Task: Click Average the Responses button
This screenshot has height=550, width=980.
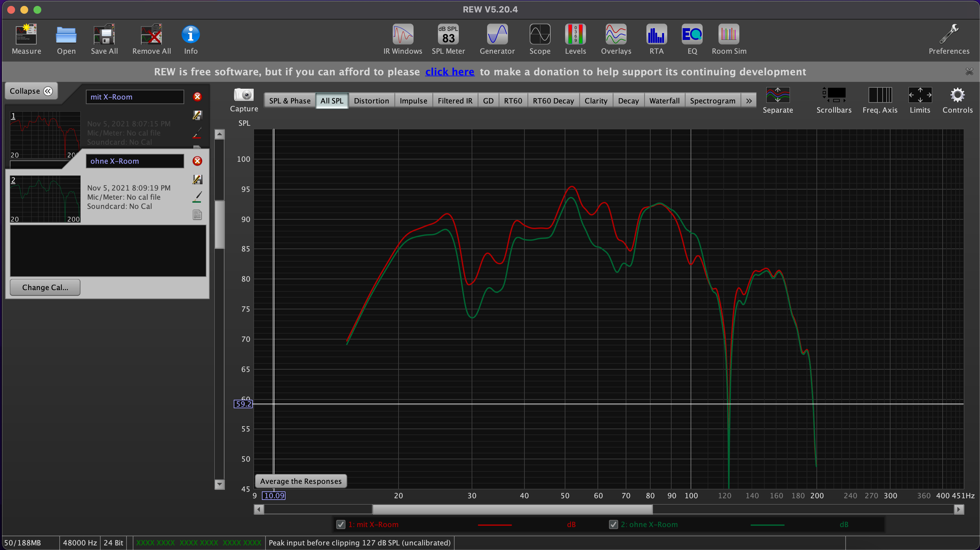Action: pos(301,481)
